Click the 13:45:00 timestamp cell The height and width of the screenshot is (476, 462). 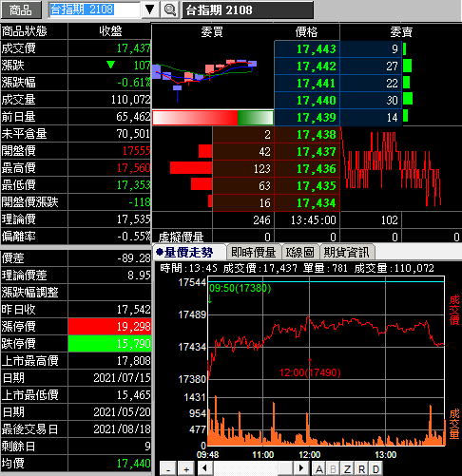pos(307,220)
